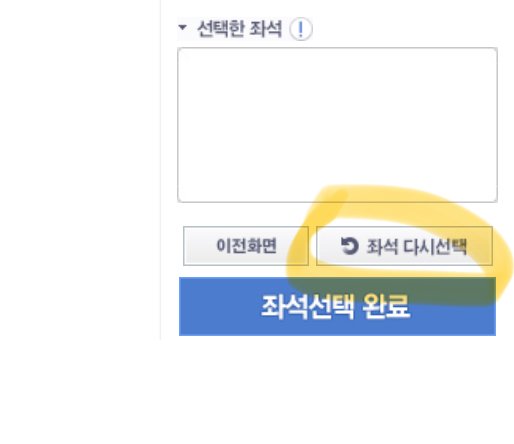The image size is (514, 444).
Task: Click the circular reset arrow icon
Action: click(349, 246)
